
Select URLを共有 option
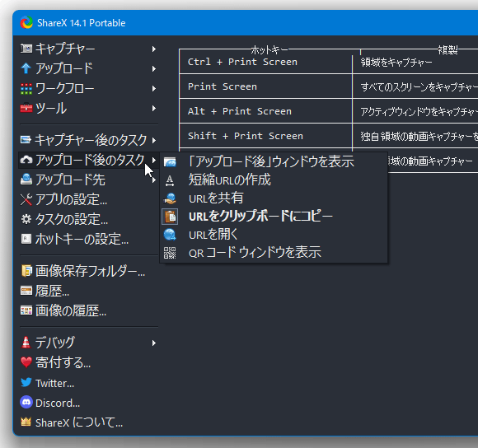coord(274,198)
